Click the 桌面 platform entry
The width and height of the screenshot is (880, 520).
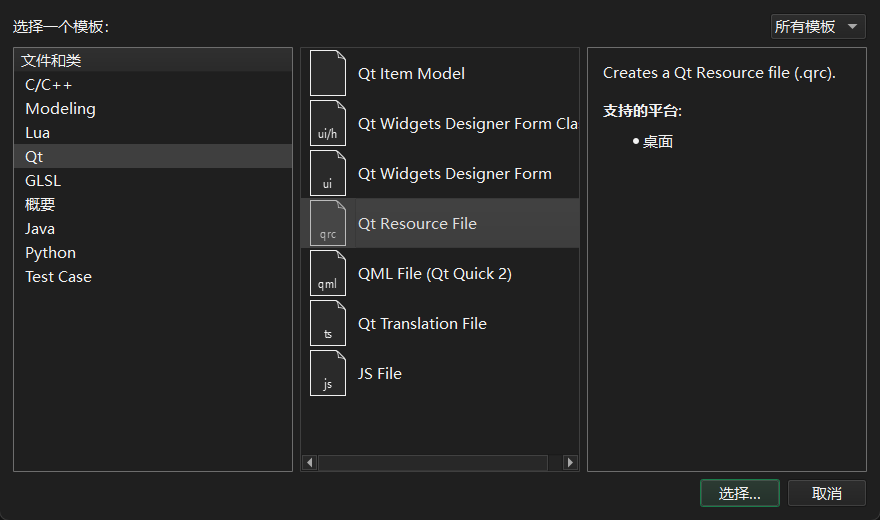[658, 141]
